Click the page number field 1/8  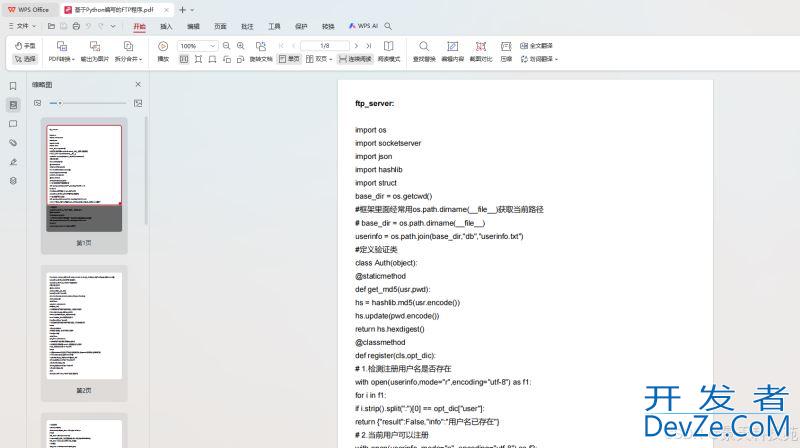coord(325,46)
